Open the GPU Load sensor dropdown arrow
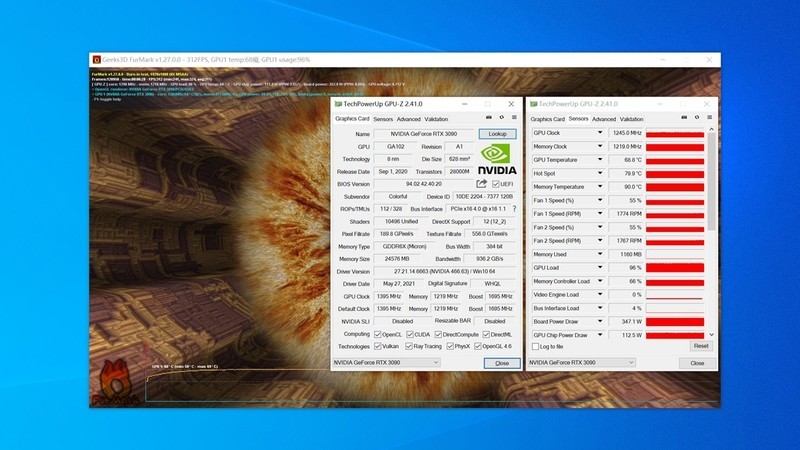This screenshot has height=450, width=800. (600, 267)
